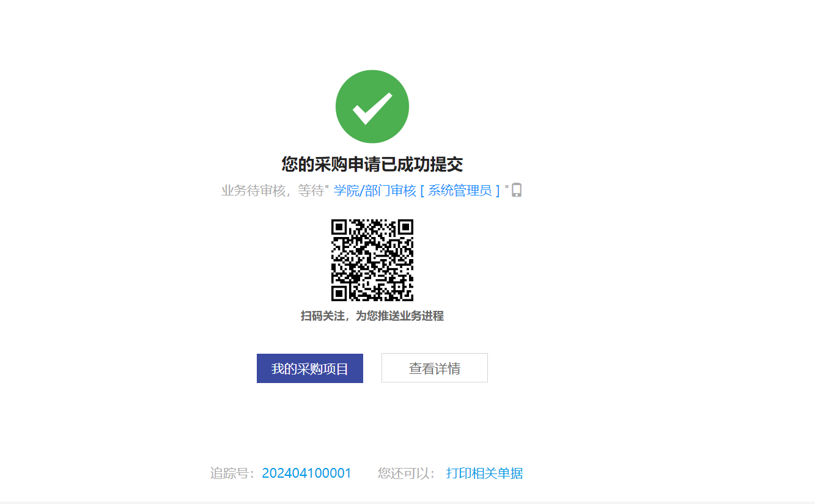Click the 扫码关注，为您推送业务进程 caption

click(x=372, y=316)
